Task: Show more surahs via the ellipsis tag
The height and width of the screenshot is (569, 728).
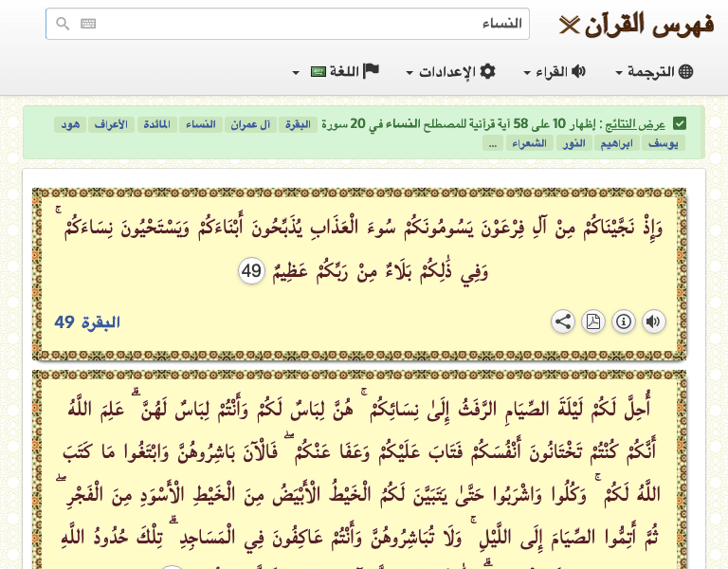Action: click(491, 143)
